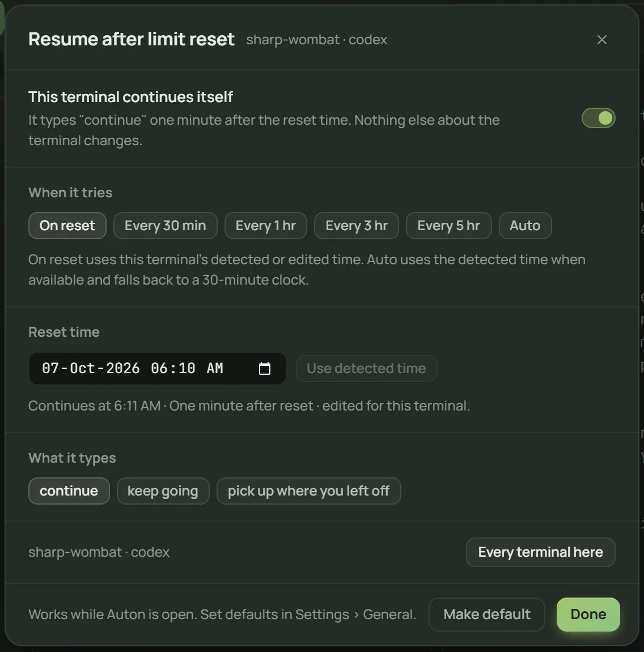Open the calendar picker in reset time field
Screen dimensions: 644x652
click(264, 369)
